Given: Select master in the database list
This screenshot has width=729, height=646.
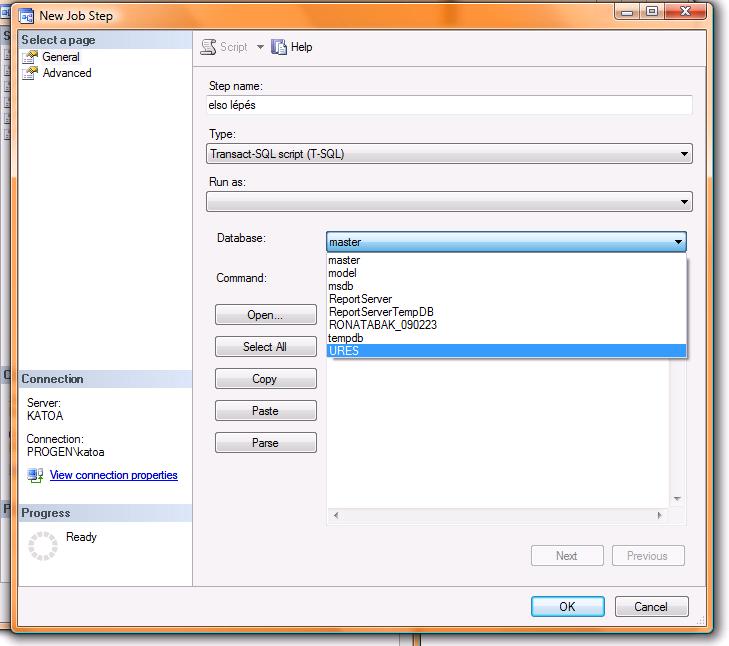Looking at the screenshot, I should pos(506,260).
